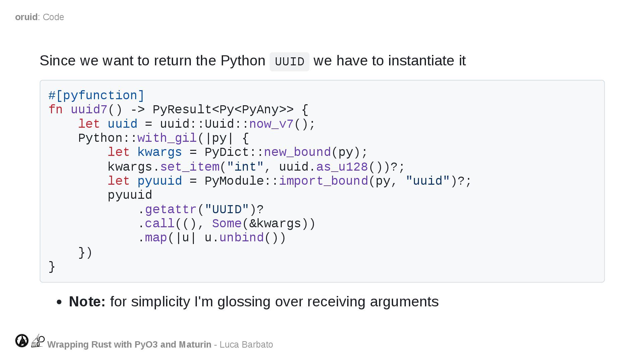Click the bold 'Note:' text

click(87, 302)
